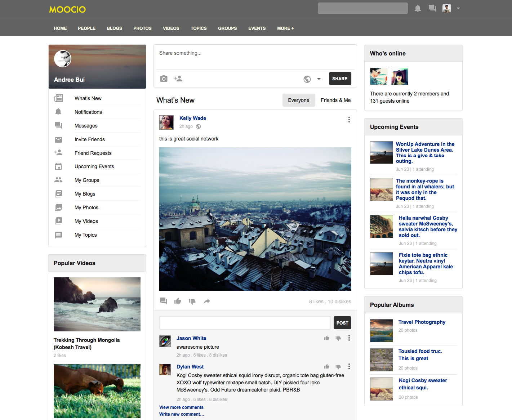Click the Invite Friends envelope icon

58,139
